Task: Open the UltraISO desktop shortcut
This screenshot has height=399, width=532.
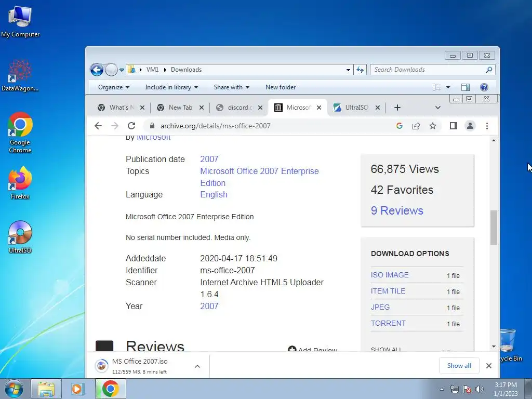Action: (20, 237)
